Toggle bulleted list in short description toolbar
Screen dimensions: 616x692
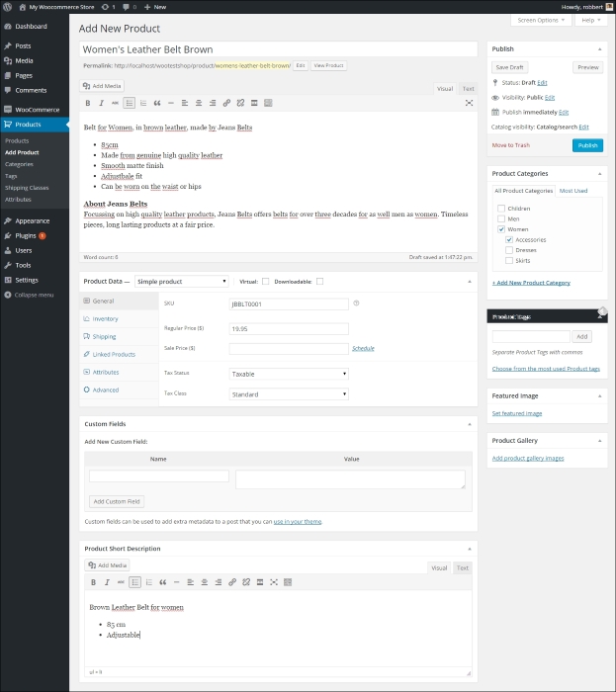tap(135, 582)
